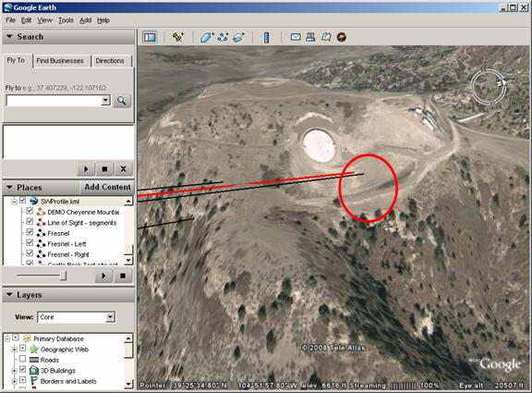Open the view in Google Maps

[326, 37]
